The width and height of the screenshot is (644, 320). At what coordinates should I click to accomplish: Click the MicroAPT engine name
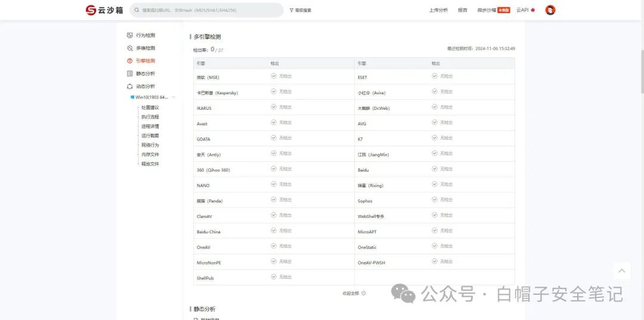[367, 232]
